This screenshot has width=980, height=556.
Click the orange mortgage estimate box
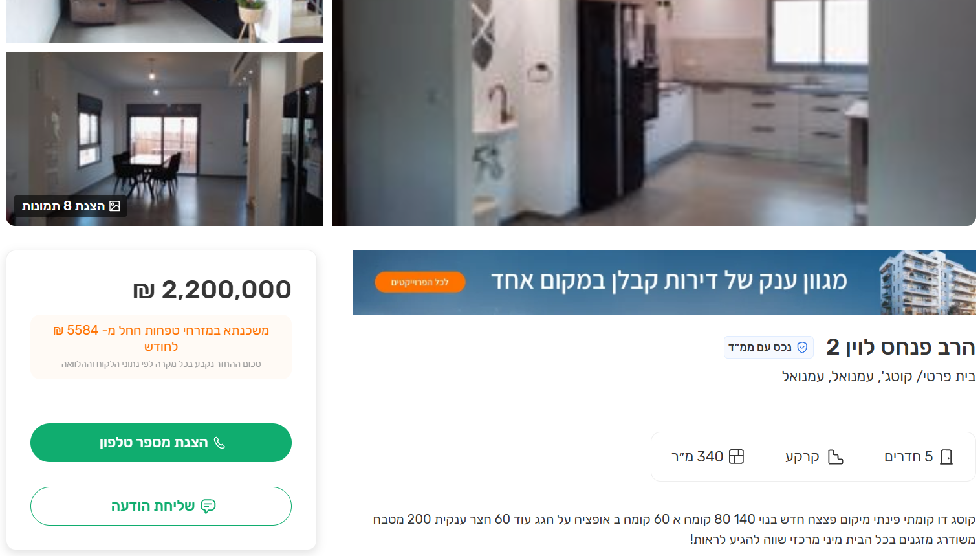pyautogui.click(x=161, y=347)
